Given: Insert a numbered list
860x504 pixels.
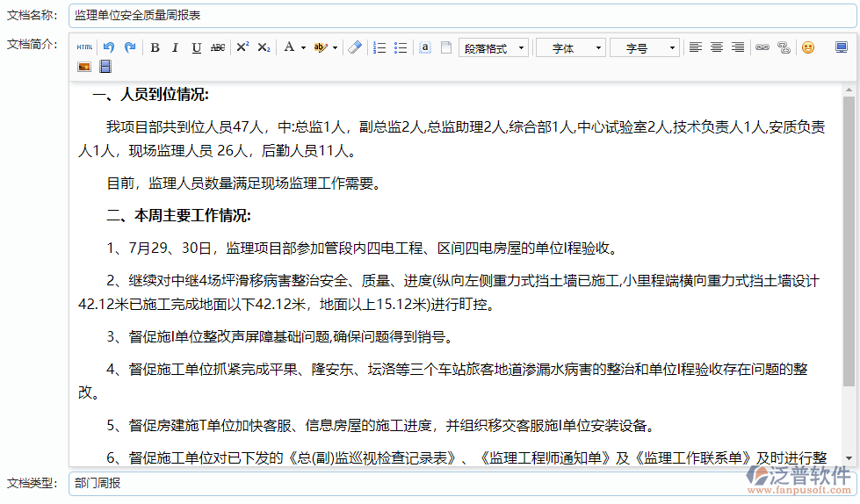Looking at the screenshot, I should click(379, 47).
